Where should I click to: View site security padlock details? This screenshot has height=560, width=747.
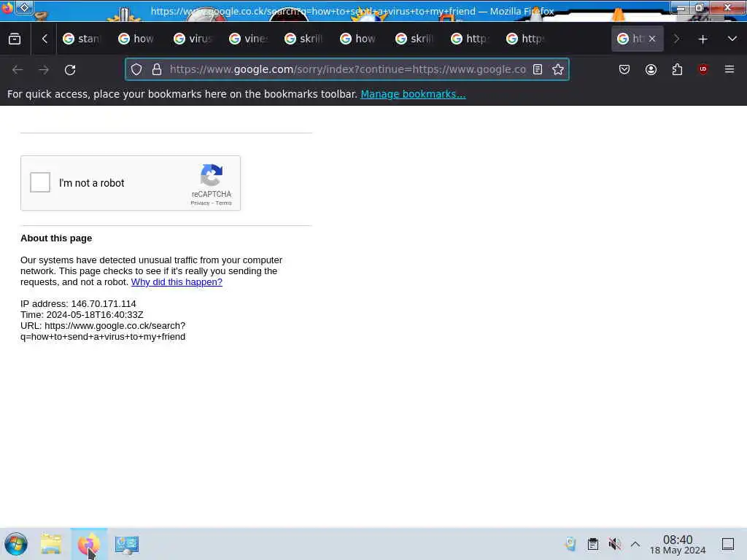pos(157,69)
